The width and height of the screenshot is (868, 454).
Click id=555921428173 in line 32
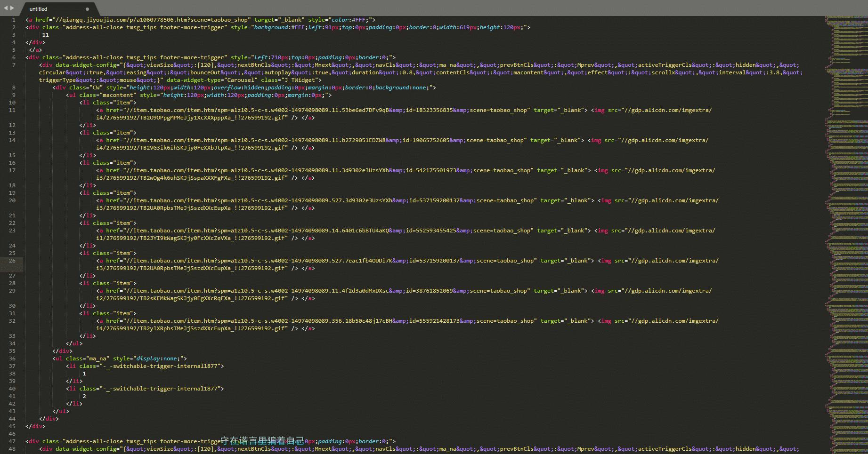click(x=436, y=321)
